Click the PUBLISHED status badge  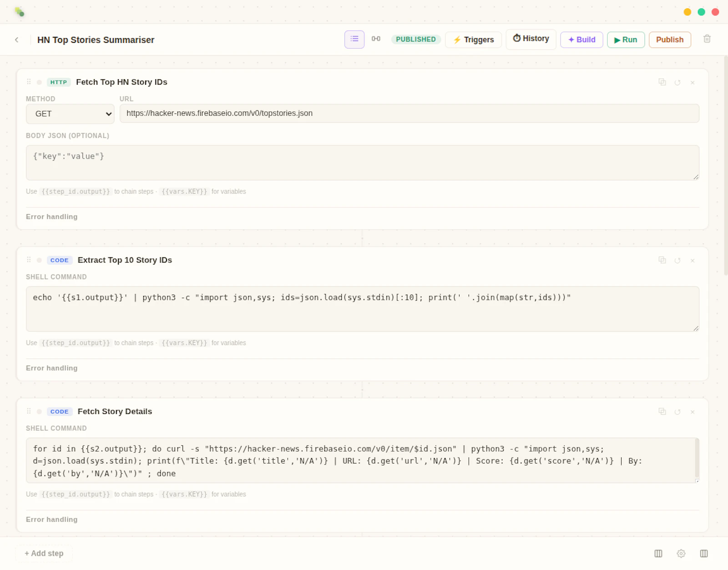click(x=416, y=39)
